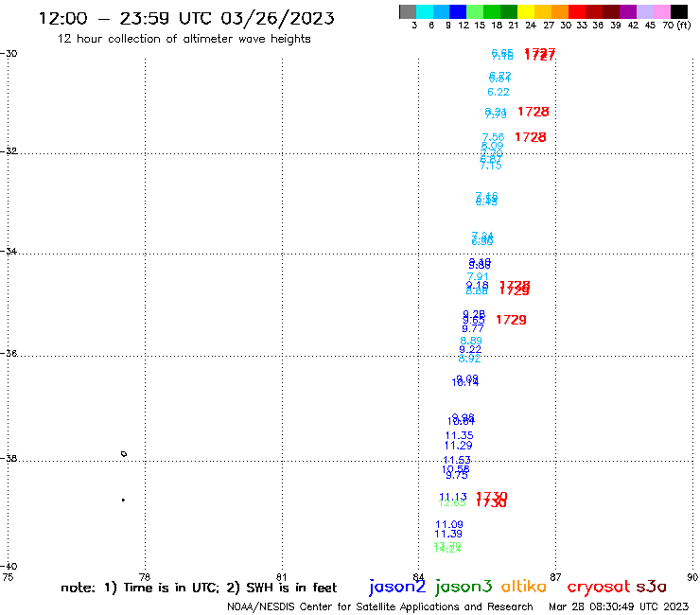Click the latitude axis label '-32'
This screenshot has width=700, height=615.
point(9,151)
